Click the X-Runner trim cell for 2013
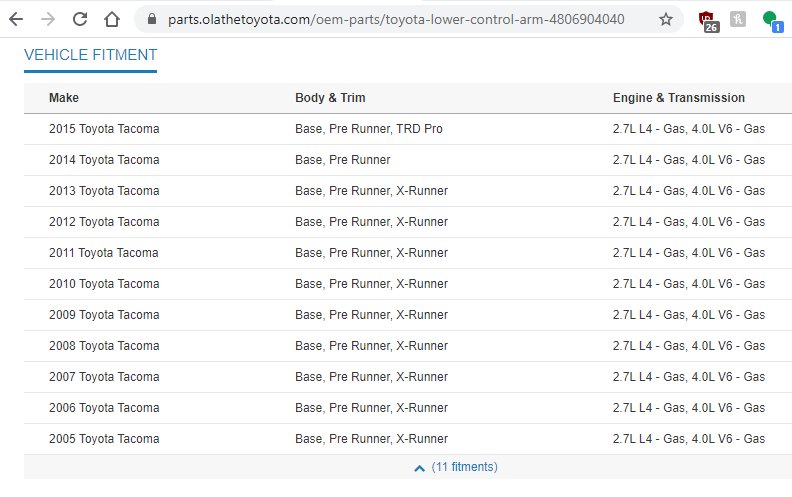The height and width of the screenshot is (497, 792). tap(371, 191)
